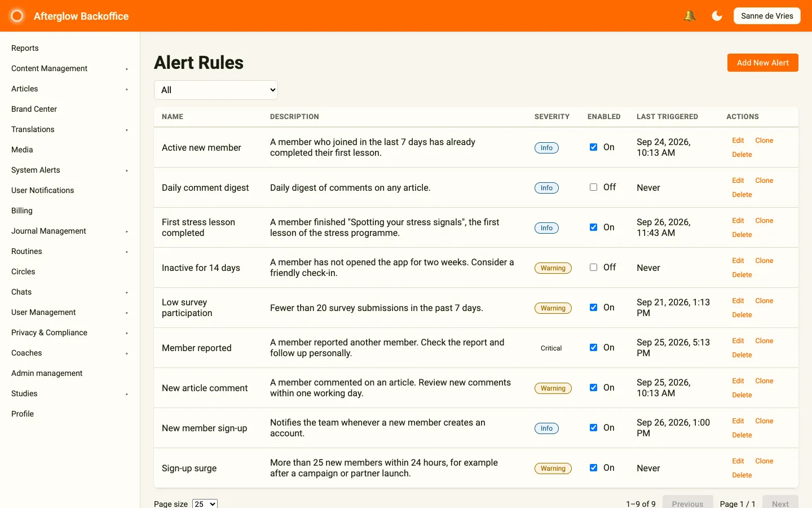
Task: Edit Inactive for 14 days alert
Action: coord(738,261)
